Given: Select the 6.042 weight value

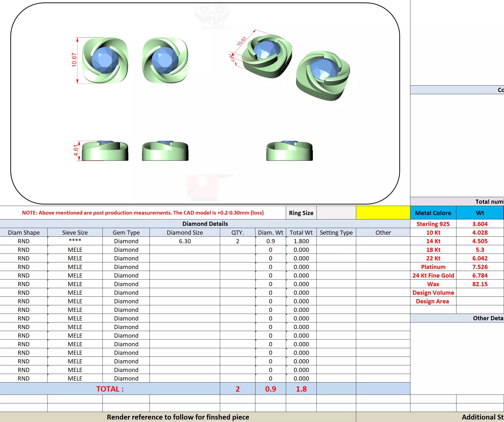Looking at the screenshot, I should click(x=480, y=258).
